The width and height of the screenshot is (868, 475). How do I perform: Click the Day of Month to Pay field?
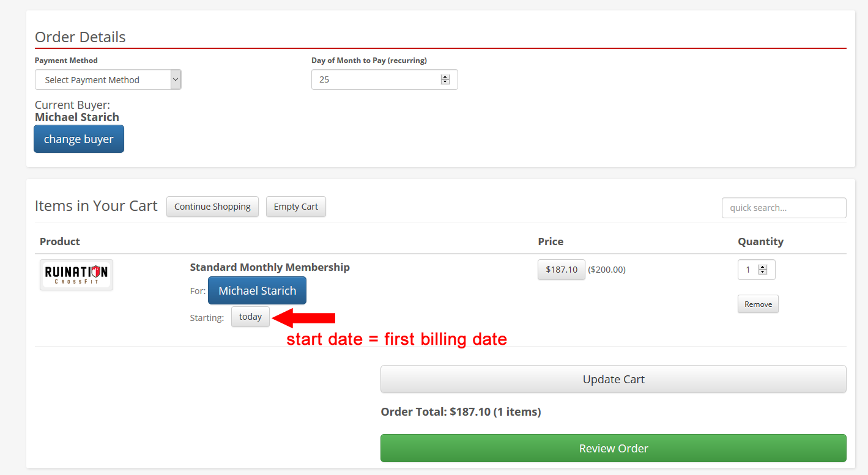[374, 79]
